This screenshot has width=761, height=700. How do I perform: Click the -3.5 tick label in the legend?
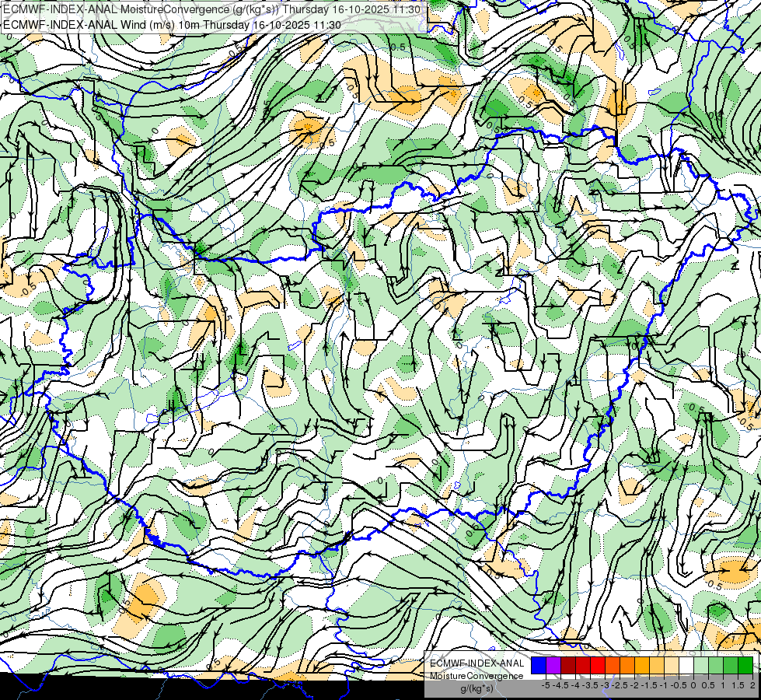590,685
